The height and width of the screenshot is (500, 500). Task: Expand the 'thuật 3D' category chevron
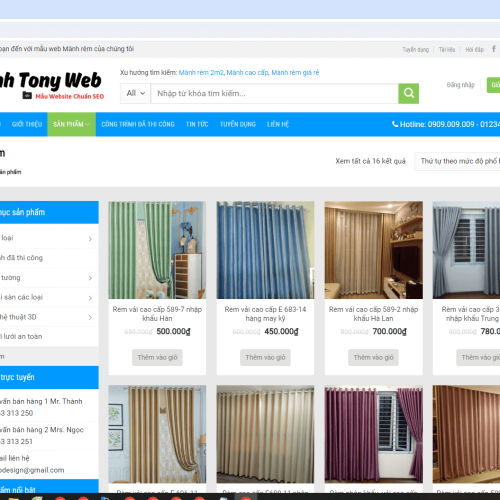[90, 317]
